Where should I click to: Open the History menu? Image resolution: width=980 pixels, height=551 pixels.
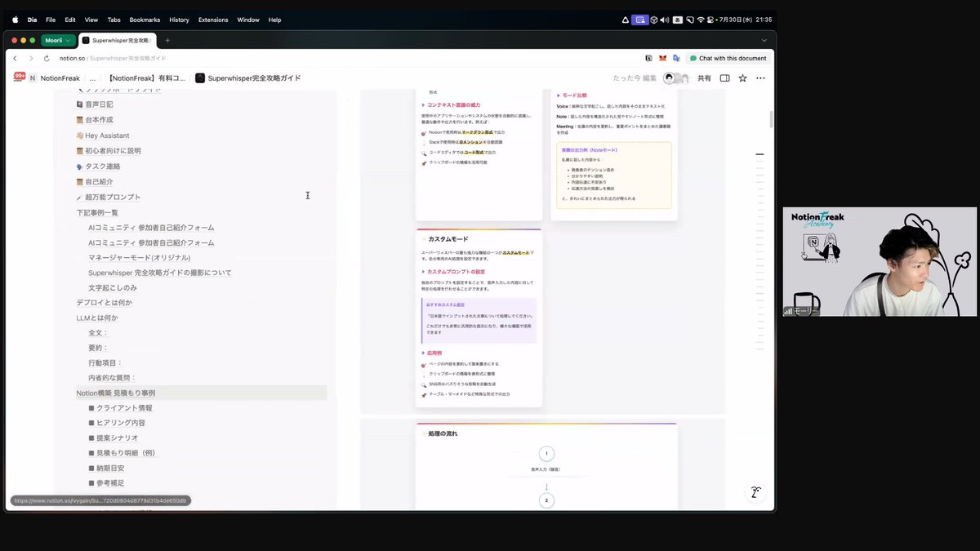coord(179,20)
